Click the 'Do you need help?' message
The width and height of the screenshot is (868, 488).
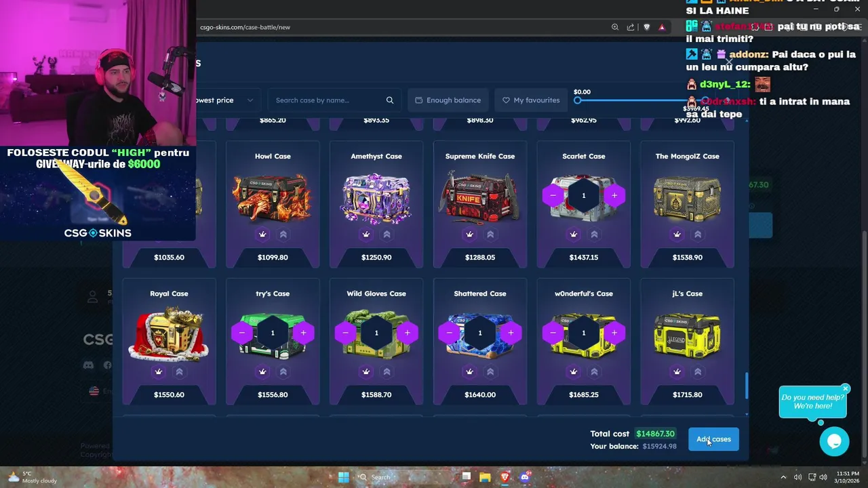tap(812, 402)
